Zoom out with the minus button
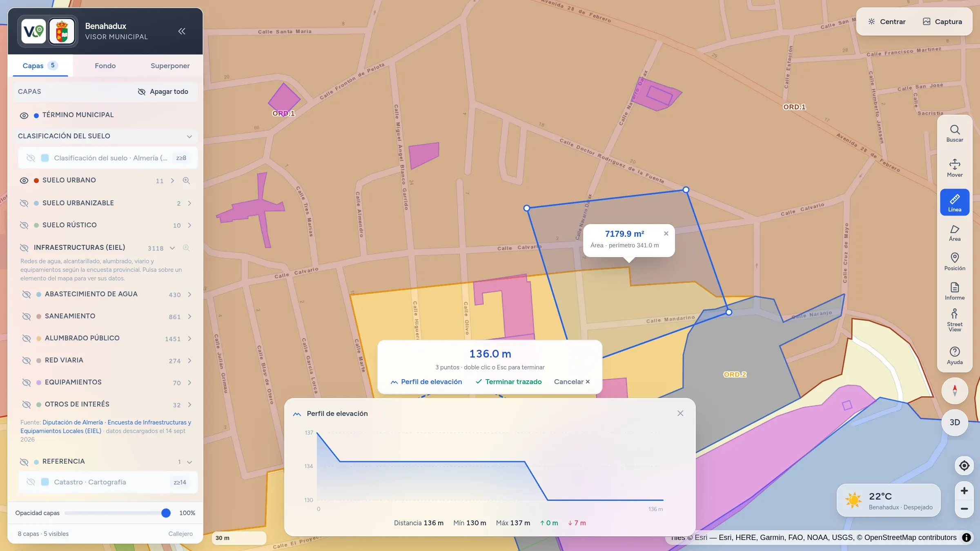 point(964,509)
